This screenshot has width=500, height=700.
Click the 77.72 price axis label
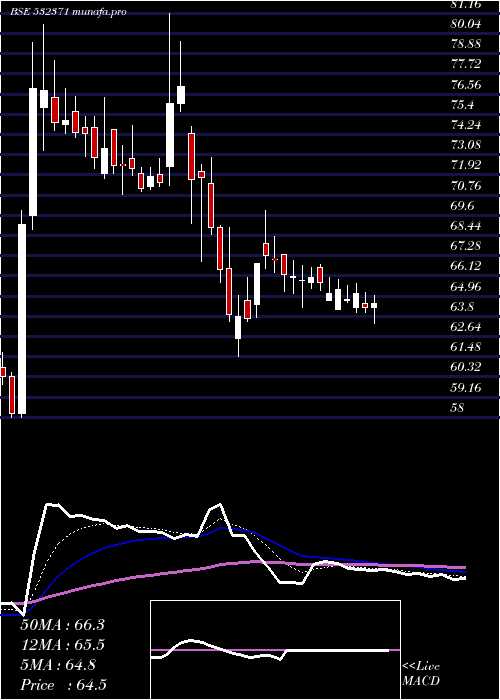pyautogui.click(x=466, y=64)
